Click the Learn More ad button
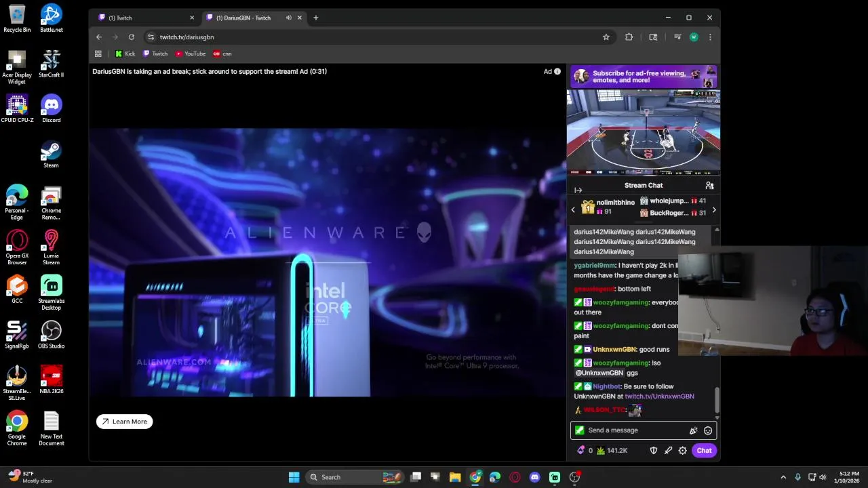The width and height of the screenshot is (868, 488). [x=125, y=422]
